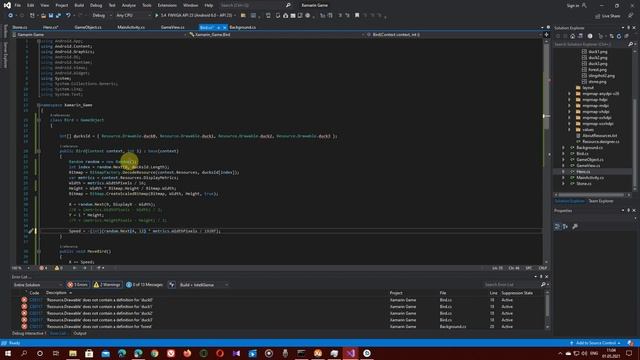Switch to the Background.cs editor tab
This screenshot has width=640, height=360.
click(x=242, y=27)
